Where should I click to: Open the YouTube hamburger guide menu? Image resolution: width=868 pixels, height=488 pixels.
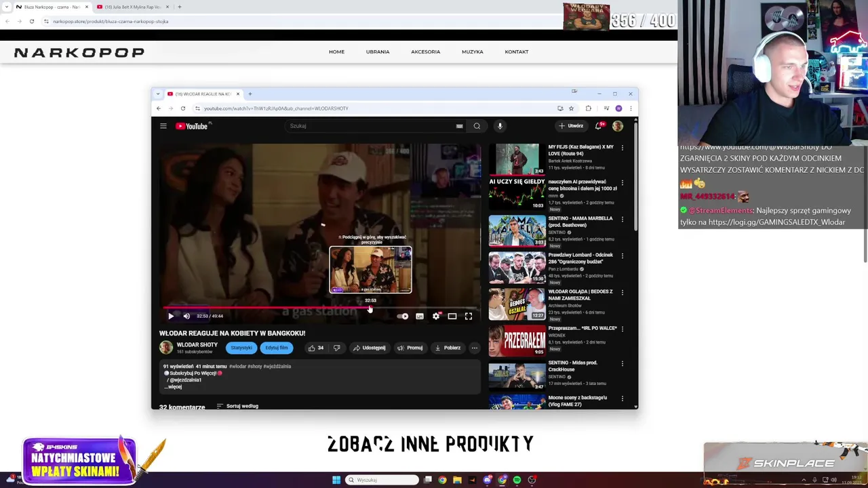pyautogui.click(x=163, y=126)
